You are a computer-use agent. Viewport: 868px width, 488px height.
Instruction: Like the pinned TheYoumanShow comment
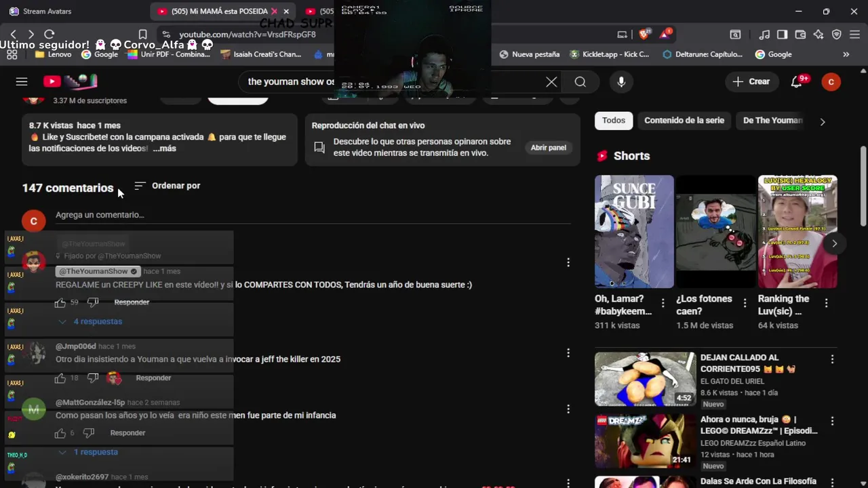pos(60,302)
